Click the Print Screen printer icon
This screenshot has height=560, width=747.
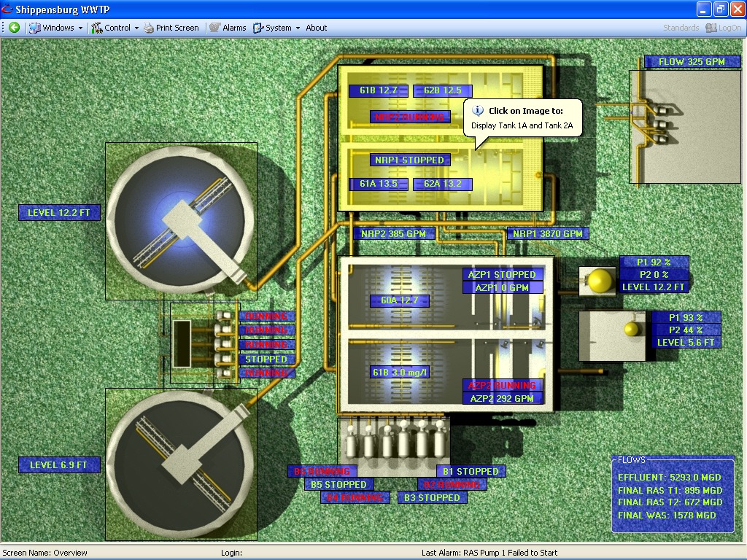tap(149, 28)
